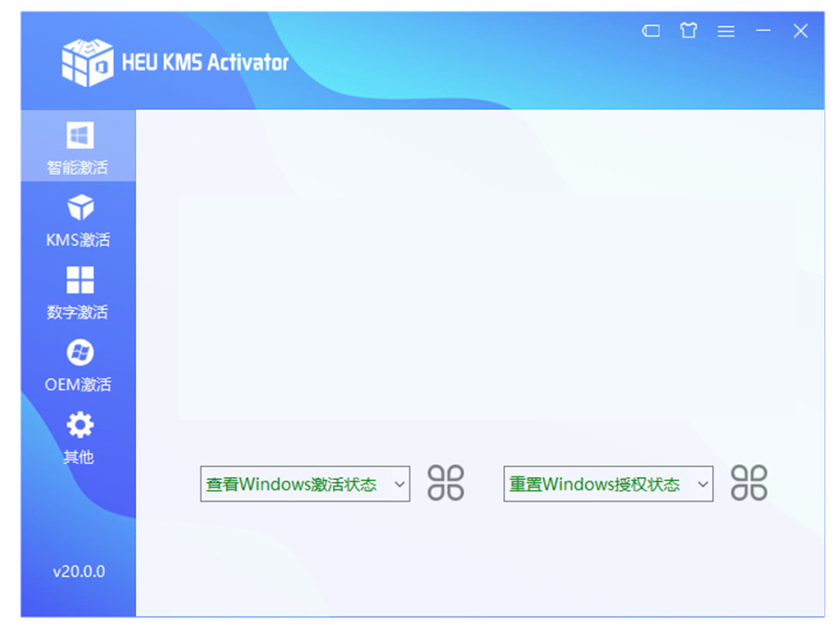Minimize the HEU KMS Activator window
This screenshot has height=635, width=840.
pyautogui.click(x=763, y=31)
